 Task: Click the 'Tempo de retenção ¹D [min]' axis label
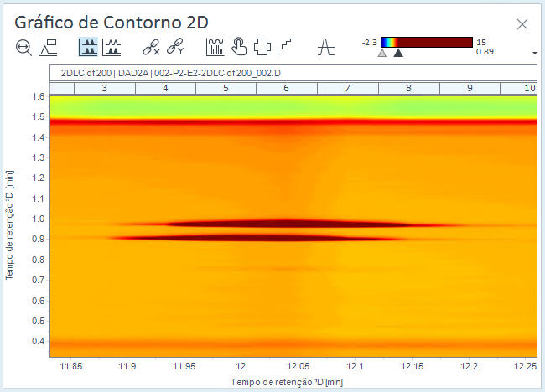287,382
